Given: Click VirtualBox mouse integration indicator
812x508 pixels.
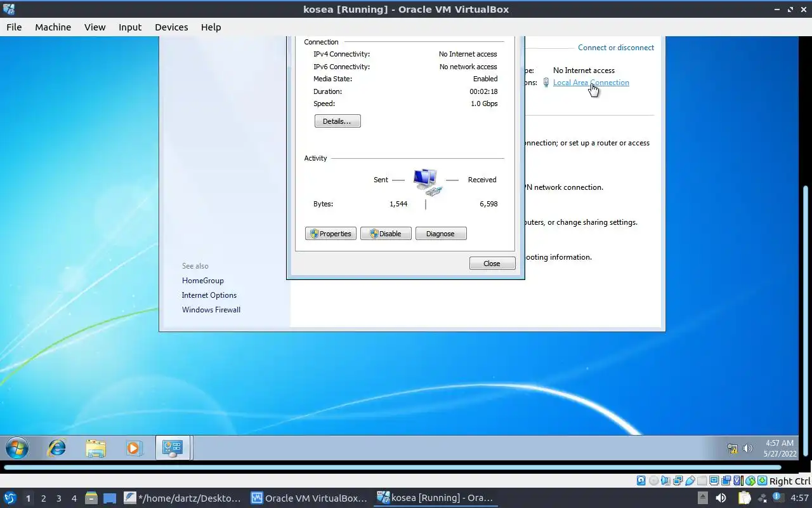Looking at the screenshot, I should pos(750,481).
